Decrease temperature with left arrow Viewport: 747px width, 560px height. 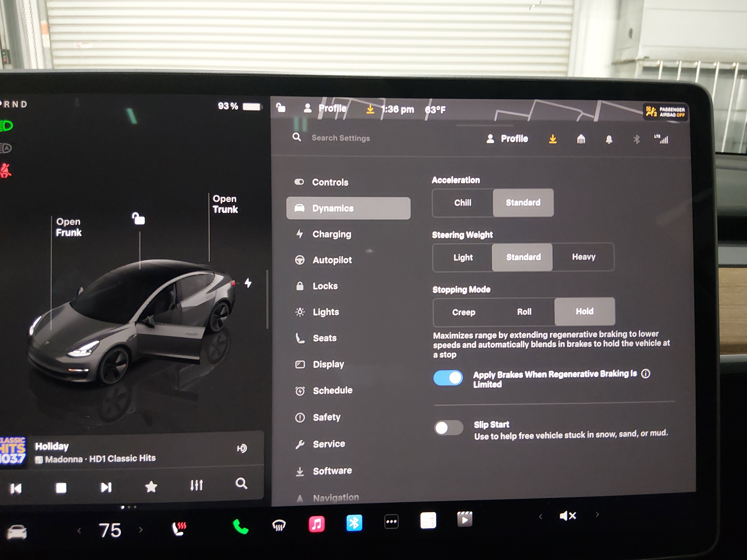click(x=79, y=531)
